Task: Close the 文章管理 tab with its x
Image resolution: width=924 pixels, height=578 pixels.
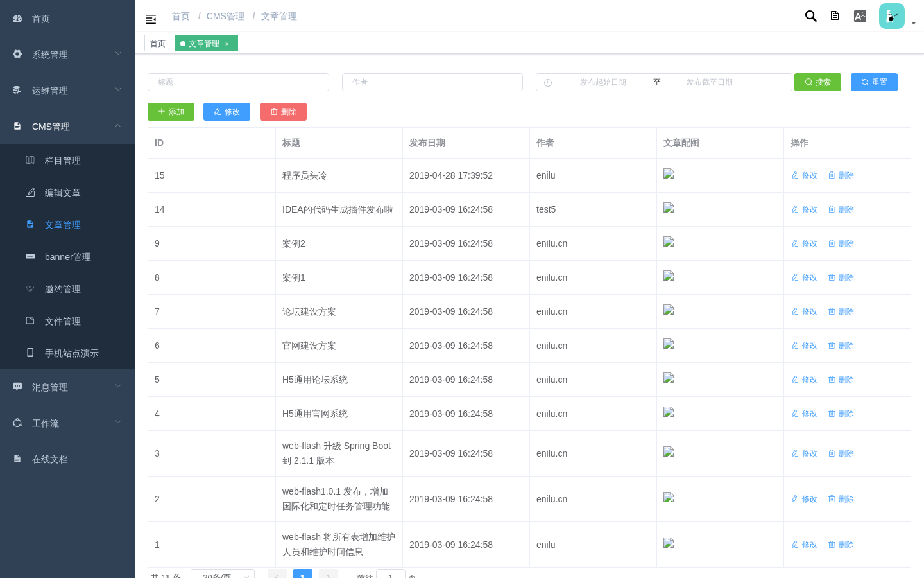Action: click(227, 44)
